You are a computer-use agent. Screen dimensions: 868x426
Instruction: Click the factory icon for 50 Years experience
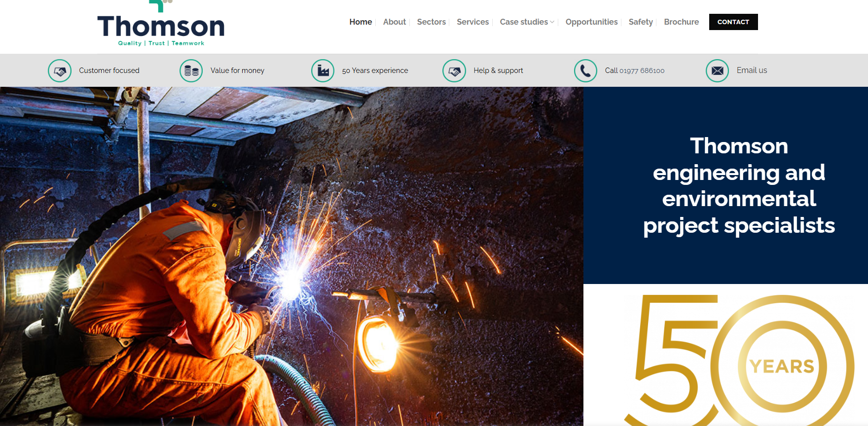[x=323, y=71]
